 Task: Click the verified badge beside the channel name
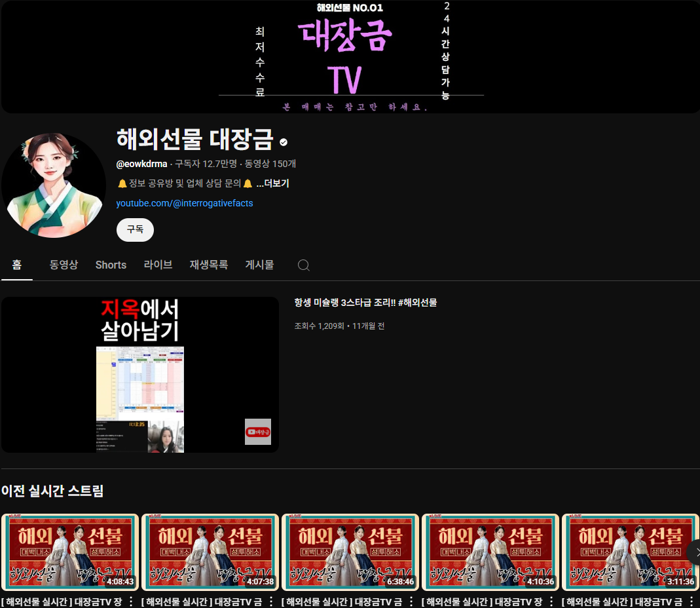point(284,142)
